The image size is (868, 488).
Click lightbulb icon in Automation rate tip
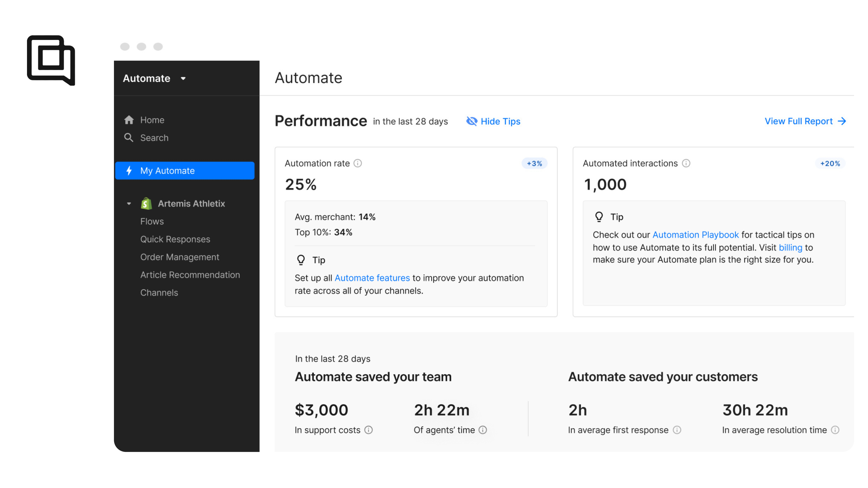tap(301, 260)
